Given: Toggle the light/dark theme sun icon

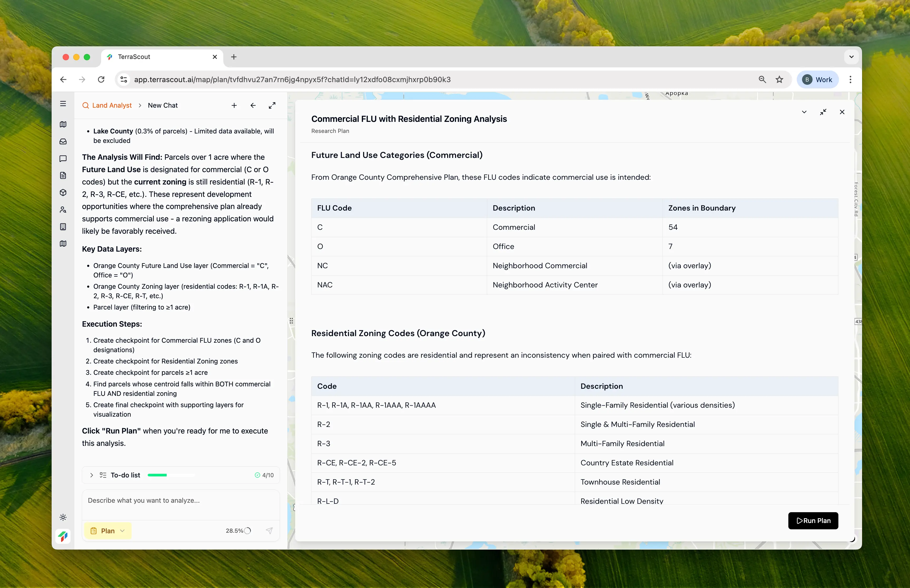Looking at the screenshot, I should point(63,517).
